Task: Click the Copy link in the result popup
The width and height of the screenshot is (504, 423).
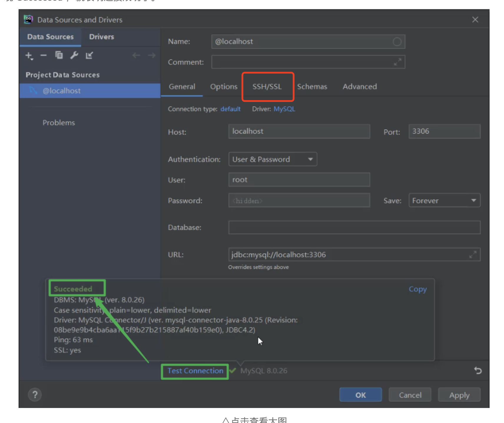Action: coord(417,289)
